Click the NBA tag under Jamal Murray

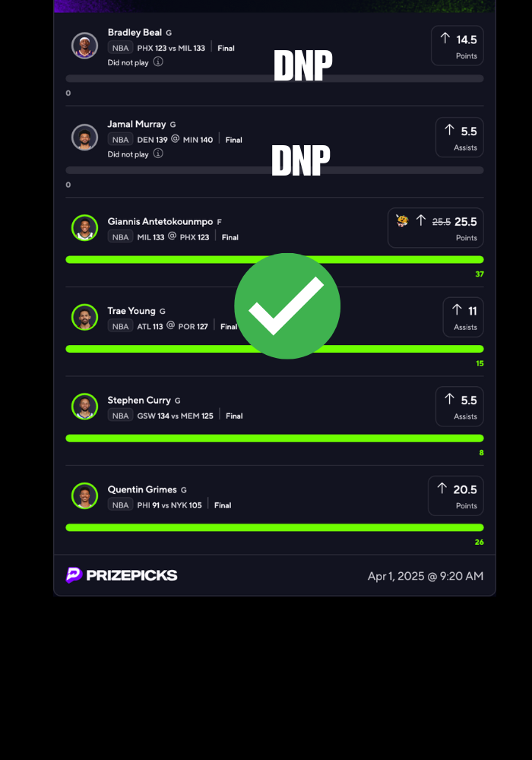click(120, 140)
